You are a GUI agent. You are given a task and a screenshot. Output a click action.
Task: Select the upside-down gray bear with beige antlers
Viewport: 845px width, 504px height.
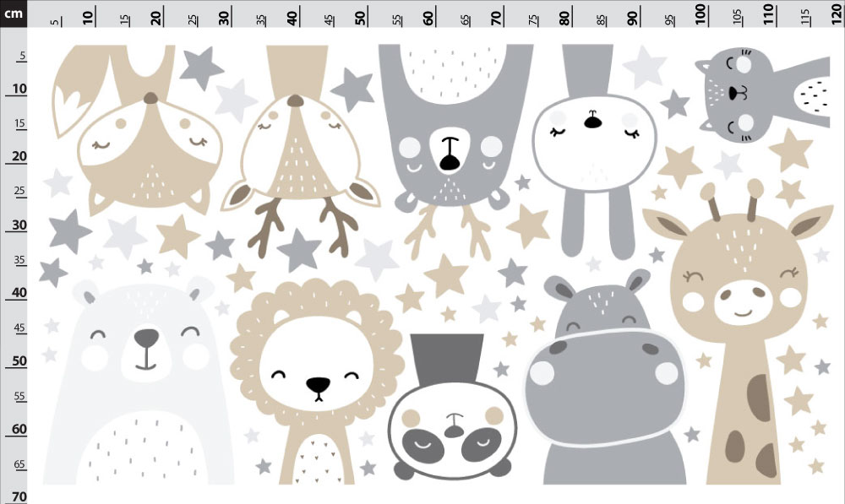pyautogui.click(x=455, y=151)
